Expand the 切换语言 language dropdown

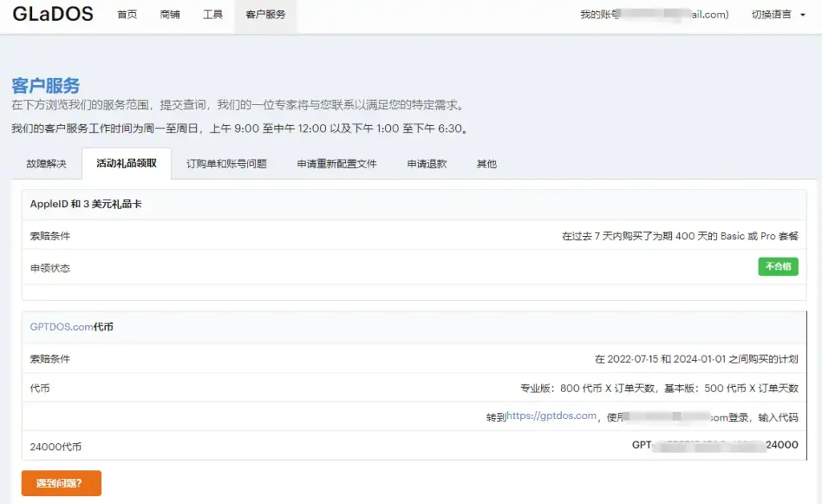coord(778,14)
